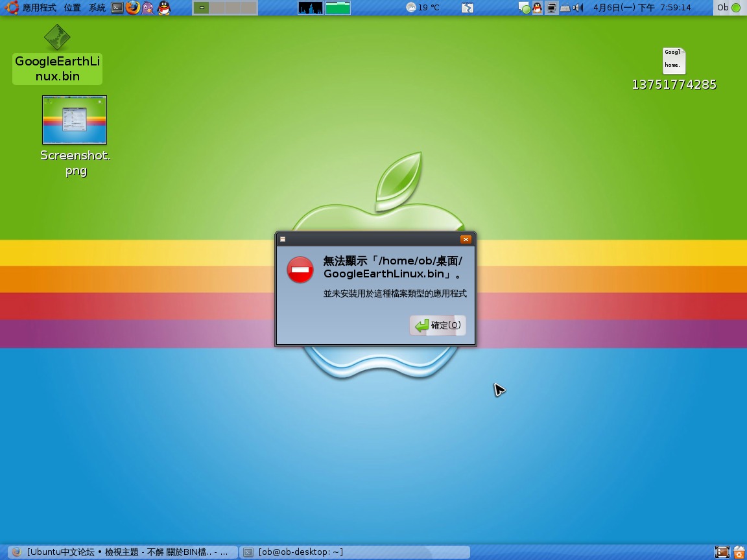
Task: Open the error dialog window menu icon
Action: [x=283, y=239]
